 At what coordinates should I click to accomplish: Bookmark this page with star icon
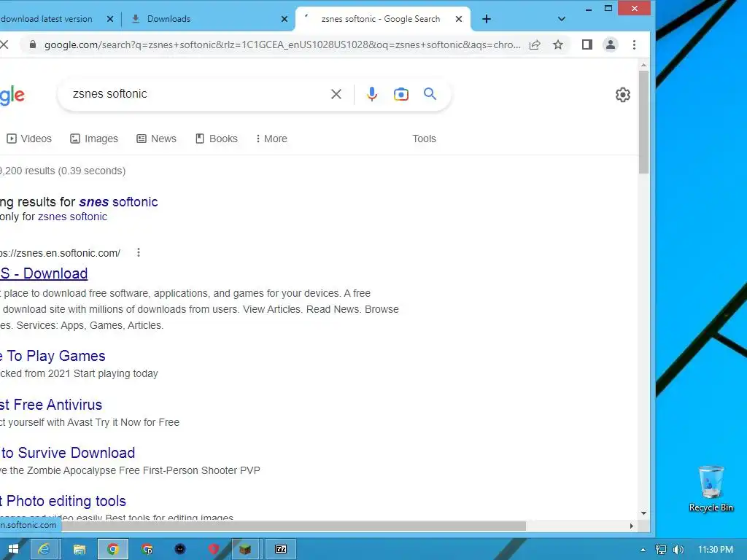(x=558, y=44)
